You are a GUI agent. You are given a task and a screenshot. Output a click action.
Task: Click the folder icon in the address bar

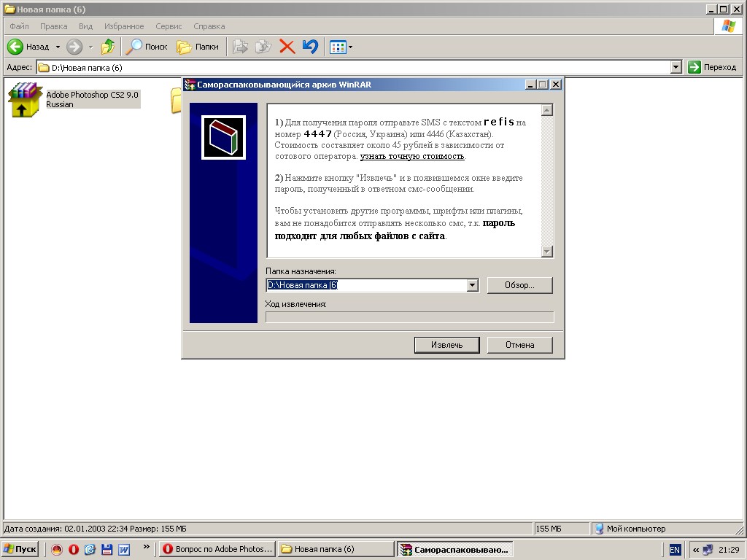(44, 68)
